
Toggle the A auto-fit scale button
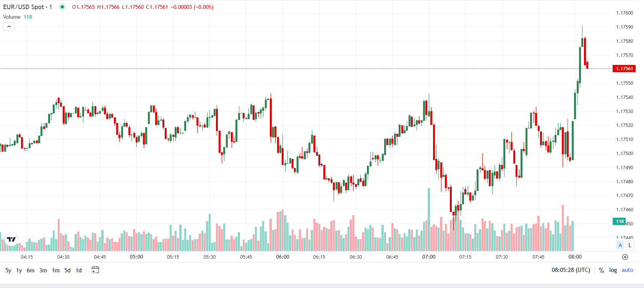point(620,245)
